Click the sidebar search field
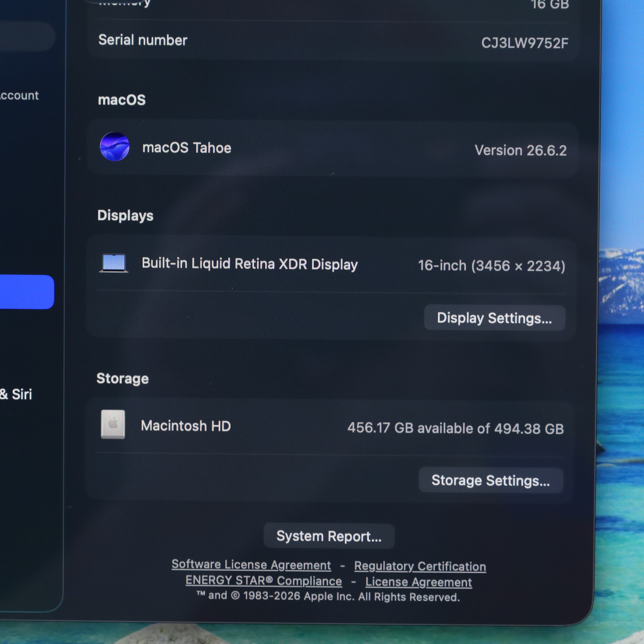 [27, 36]
